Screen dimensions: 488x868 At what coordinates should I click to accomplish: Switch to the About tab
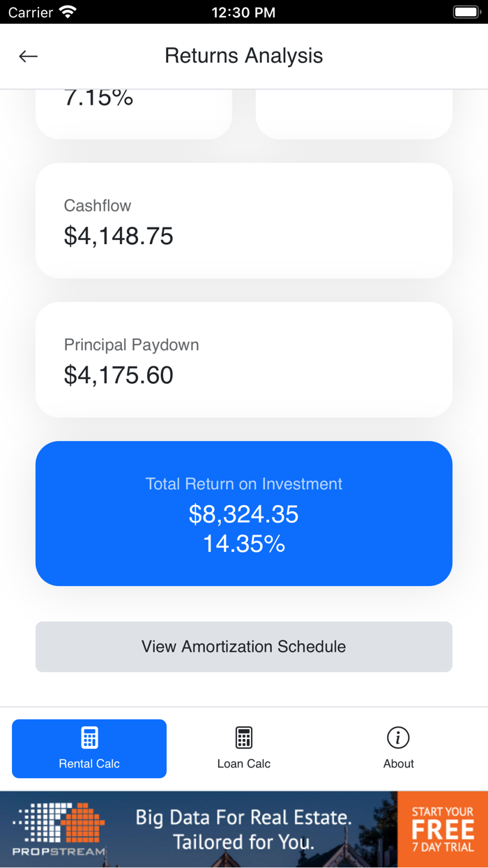point(398,748)
